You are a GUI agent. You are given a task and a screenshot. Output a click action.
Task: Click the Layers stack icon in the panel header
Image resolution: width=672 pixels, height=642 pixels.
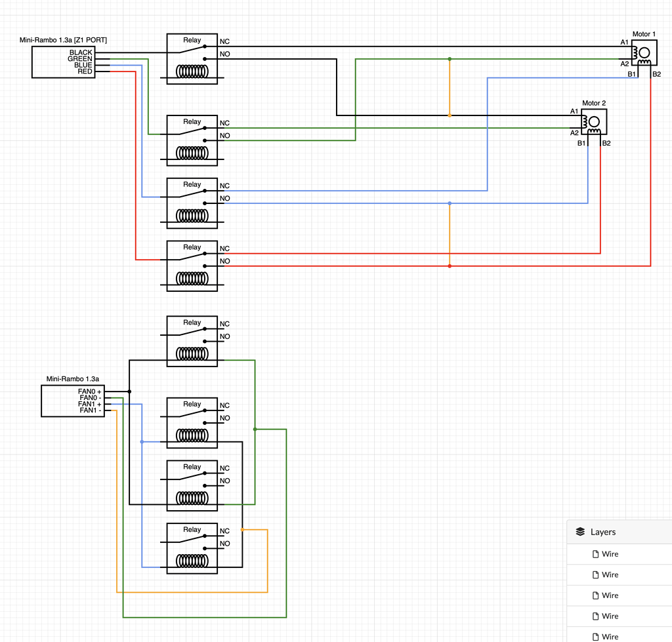click(x=580, y=532)
